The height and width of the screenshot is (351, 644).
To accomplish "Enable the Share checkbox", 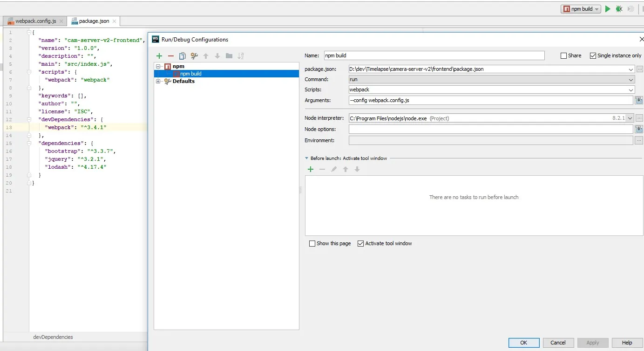I will point(564,55).
